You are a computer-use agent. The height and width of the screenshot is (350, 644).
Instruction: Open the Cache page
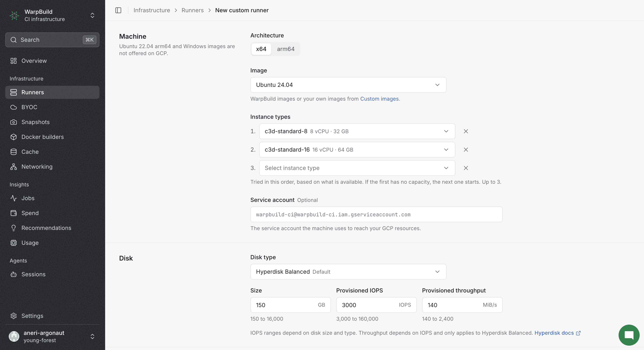point(52,152)
